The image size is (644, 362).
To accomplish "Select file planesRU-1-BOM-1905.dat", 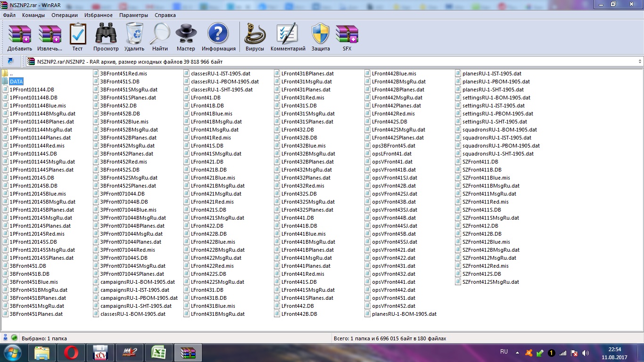I will pyautogui.click(x=401, y=314).
